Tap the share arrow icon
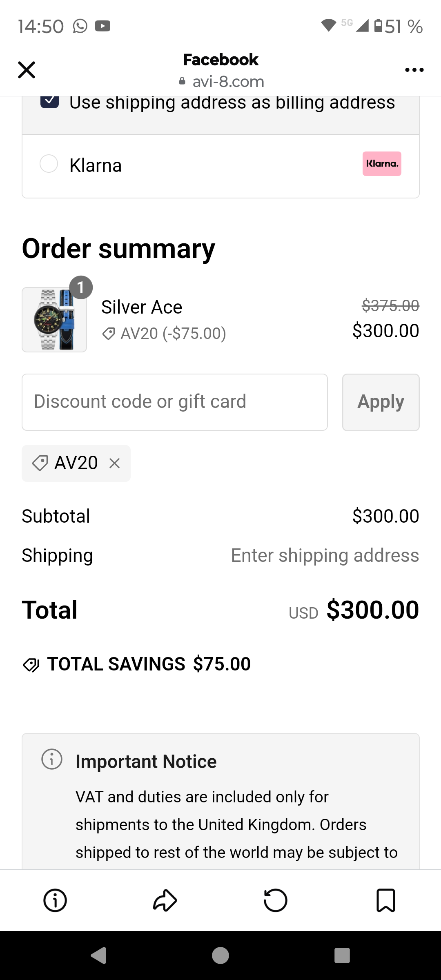The width and height of the screenshot is (441, 980). [165, 900]
